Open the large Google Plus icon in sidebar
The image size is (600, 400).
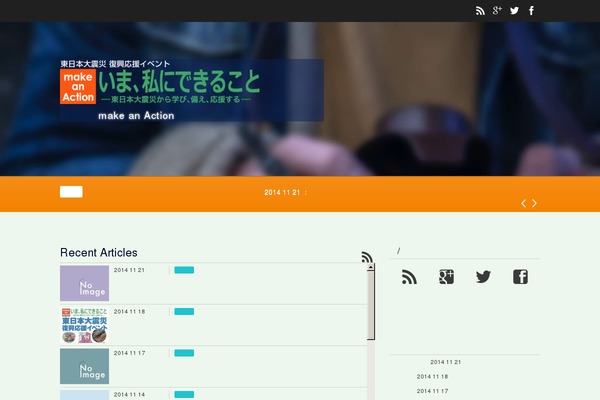click(x=446, y=277)
